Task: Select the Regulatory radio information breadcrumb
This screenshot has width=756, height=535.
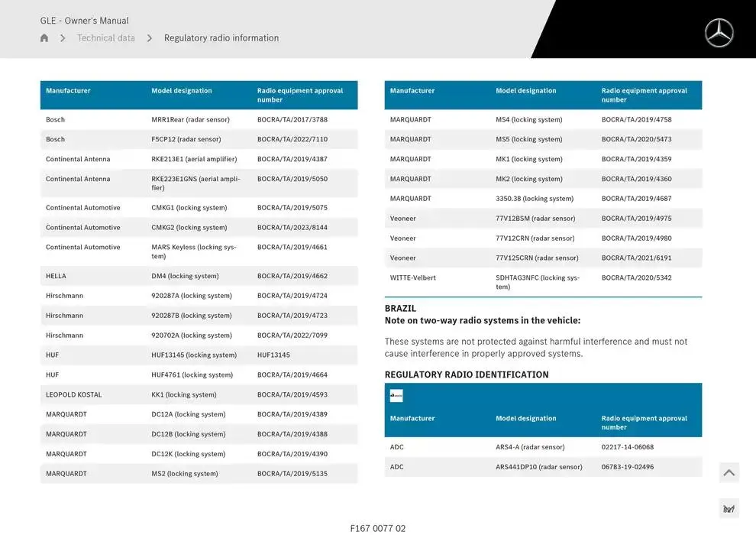Action: (x=221, y=38)
